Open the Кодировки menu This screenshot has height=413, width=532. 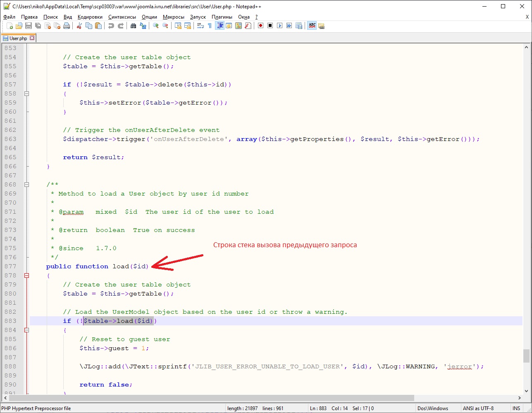point(90,17)
